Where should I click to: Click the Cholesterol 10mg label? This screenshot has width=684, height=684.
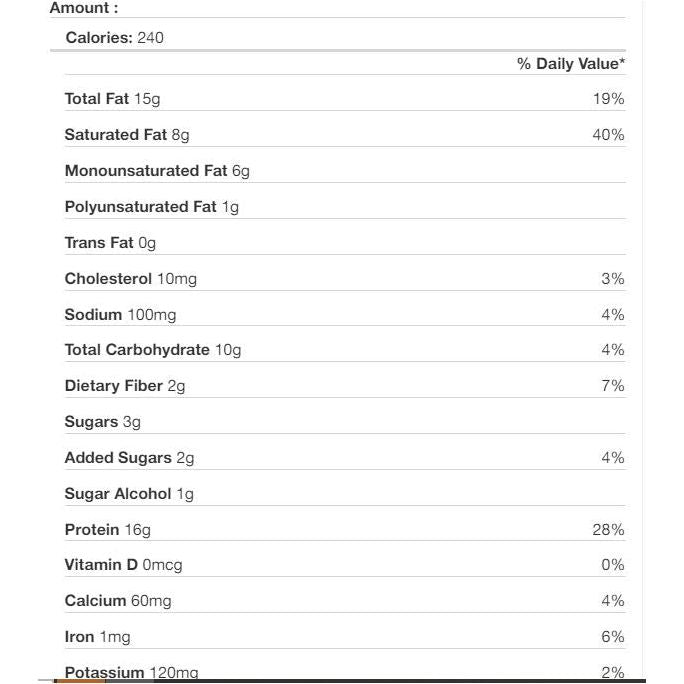(130, 279)
